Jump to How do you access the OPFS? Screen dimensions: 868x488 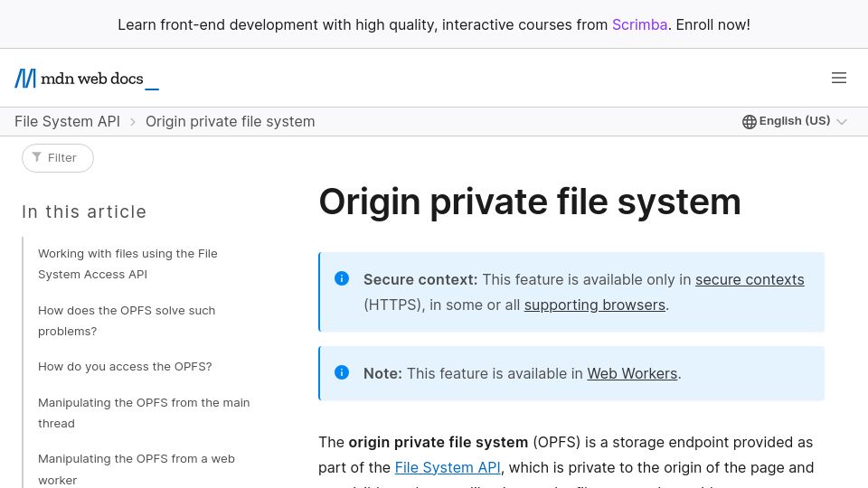click(125, 367)
